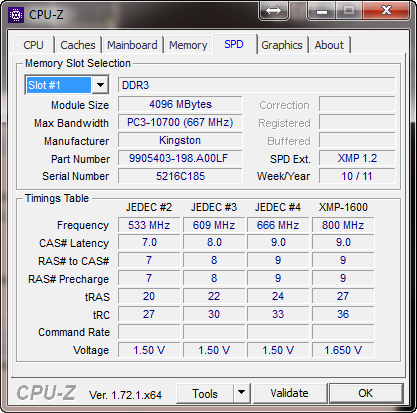Viewport: 417px width, 413px height.
Task: Click CAS# Latency 7.0 cell
Action: tap(149, 243)
